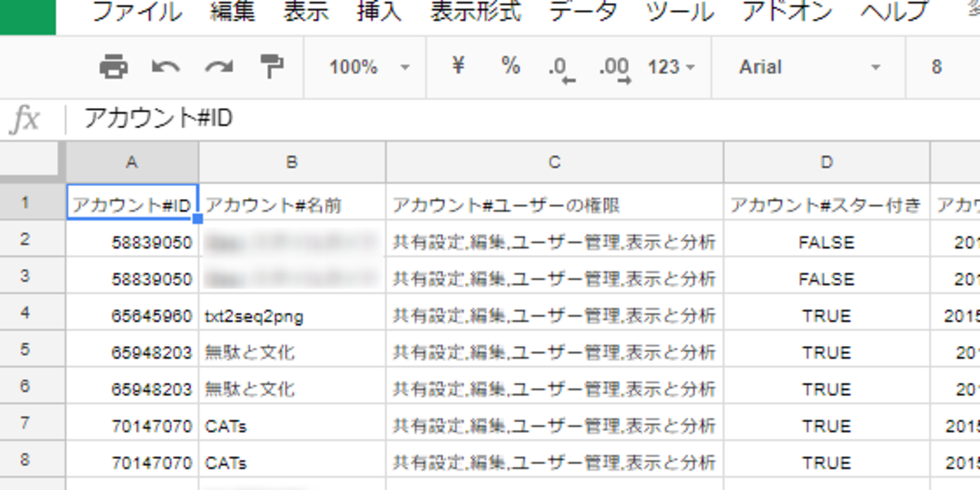
Task: Select the cell txt2seq2png
Action: click(x=292, y=313)
